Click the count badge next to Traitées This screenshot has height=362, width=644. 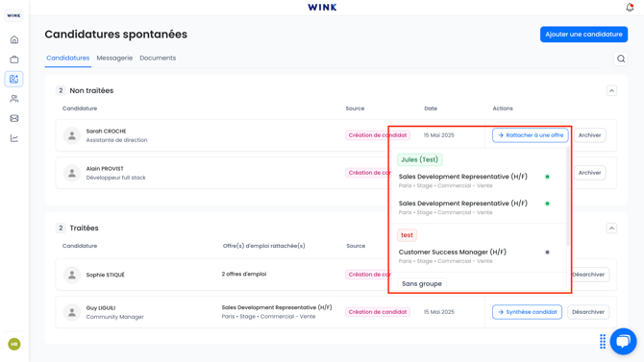tap(61, 229)
